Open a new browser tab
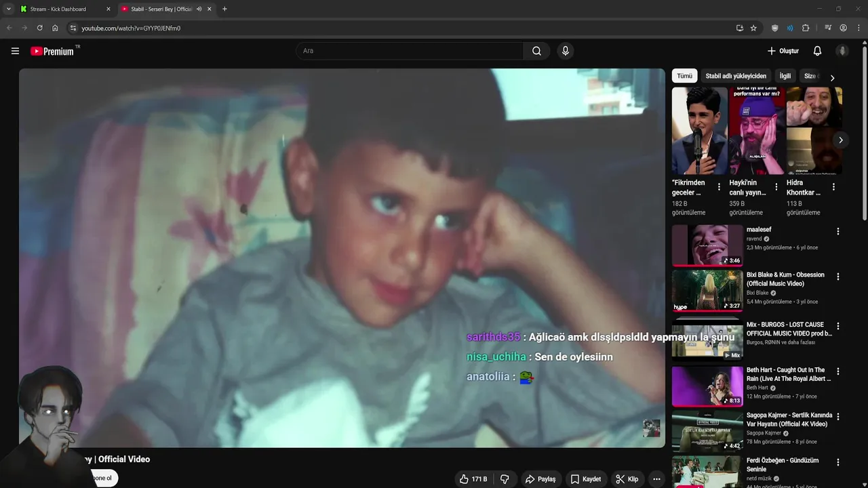The width and height of the screenshot is (868, 488). 224,9
